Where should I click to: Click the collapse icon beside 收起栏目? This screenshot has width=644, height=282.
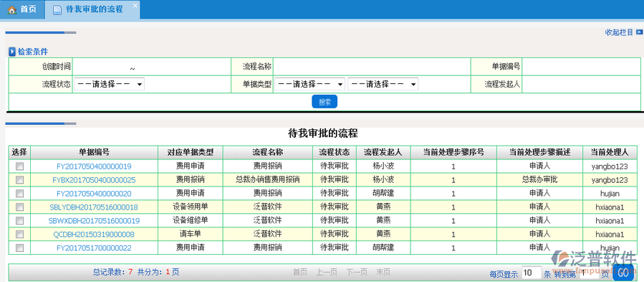click(639, 32)
